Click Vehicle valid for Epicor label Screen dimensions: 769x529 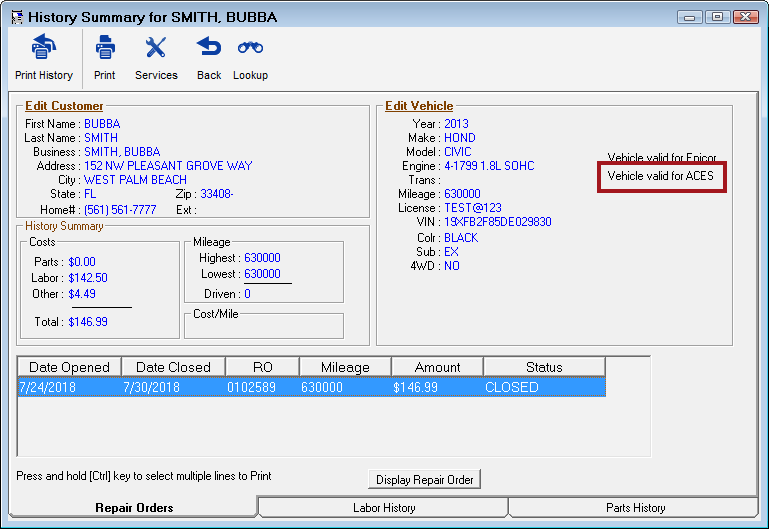(x=662, y=157)
